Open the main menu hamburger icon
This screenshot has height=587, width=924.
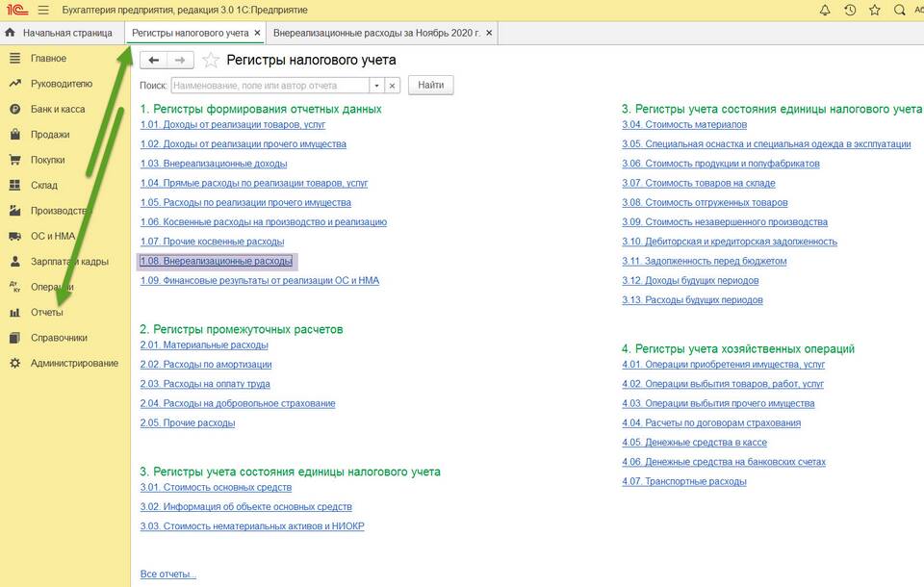pos(42,11)
